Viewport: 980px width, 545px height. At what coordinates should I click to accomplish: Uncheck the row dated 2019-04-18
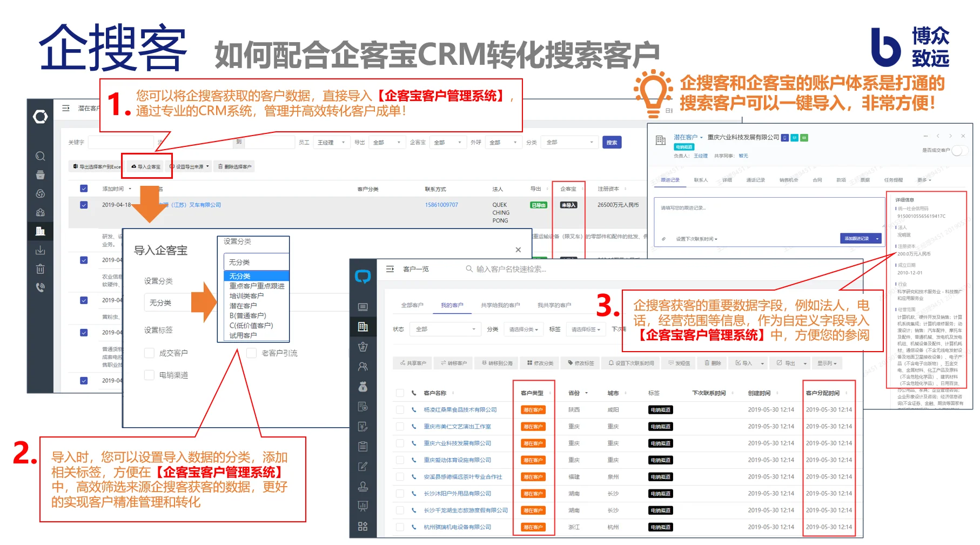(84, 205)
